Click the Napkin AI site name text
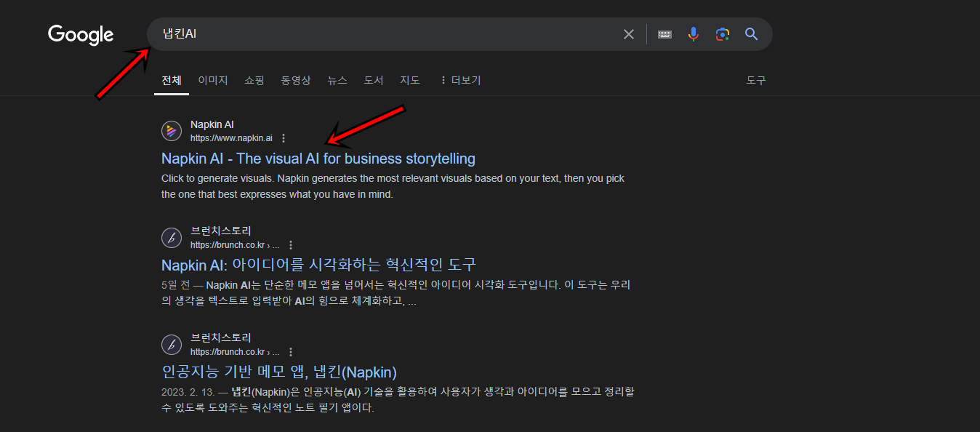Screen dimensions: 980x432 pos(212,124)
